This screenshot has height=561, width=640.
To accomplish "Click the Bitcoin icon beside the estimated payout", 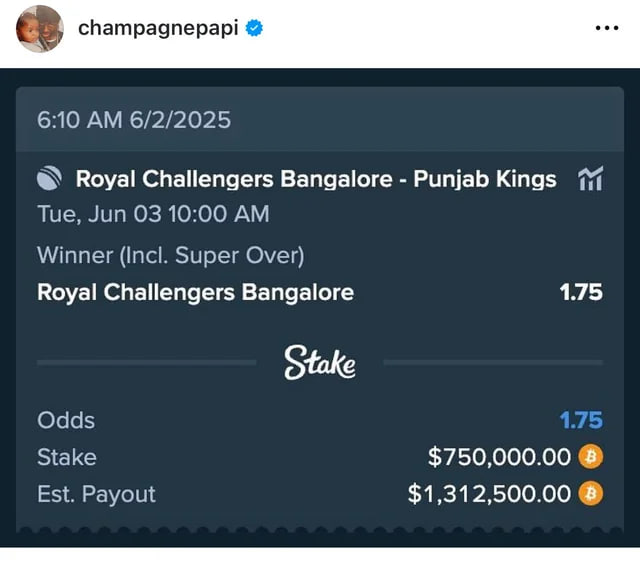I will [x=591, y=493].
